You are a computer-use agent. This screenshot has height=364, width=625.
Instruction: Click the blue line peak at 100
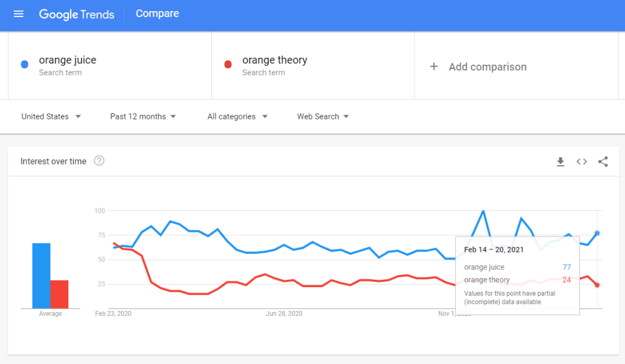click(x=483, y=211)
